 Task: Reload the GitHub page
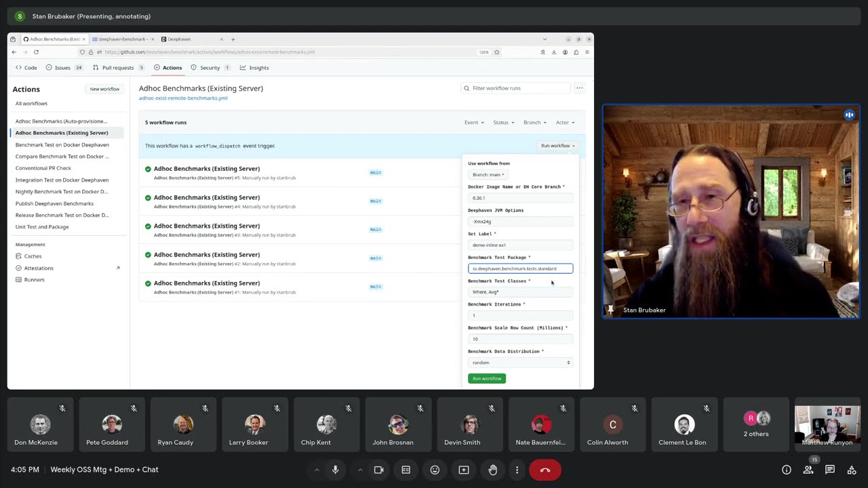(36, 52)
